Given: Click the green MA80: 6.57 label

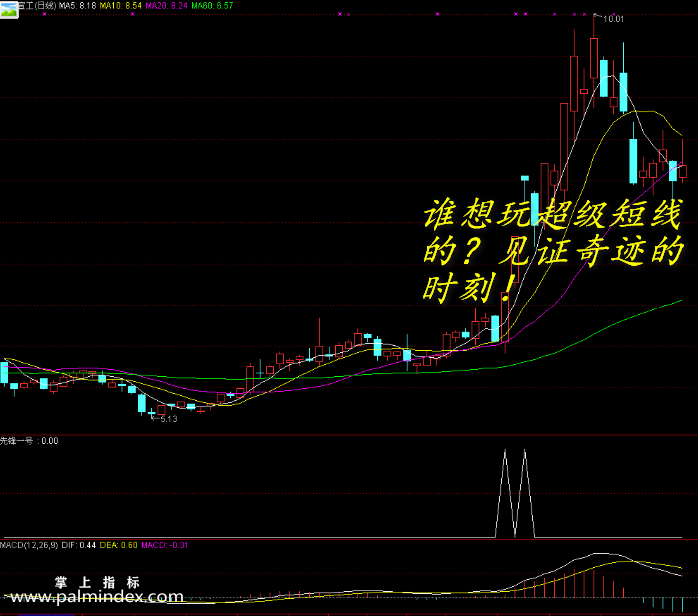Looking at the screenshot, I should pos(212,6).
